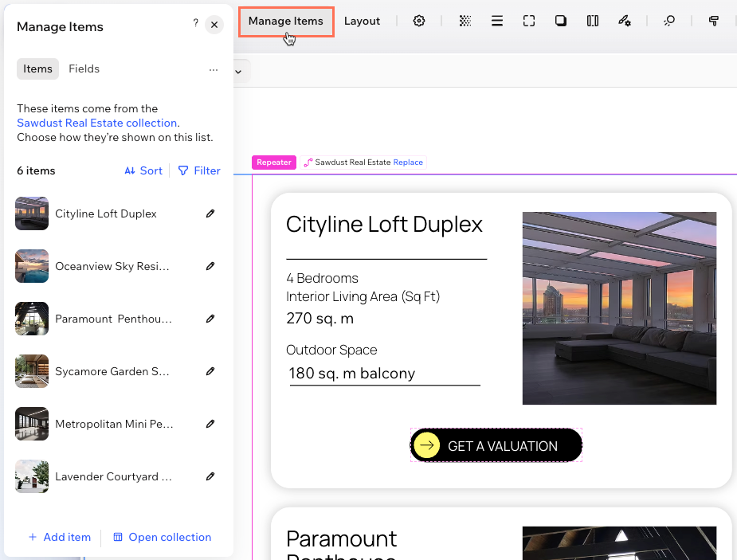Click the GET A VALUATION button
Viewport: 737px width, 560px height.
[496, 445]
